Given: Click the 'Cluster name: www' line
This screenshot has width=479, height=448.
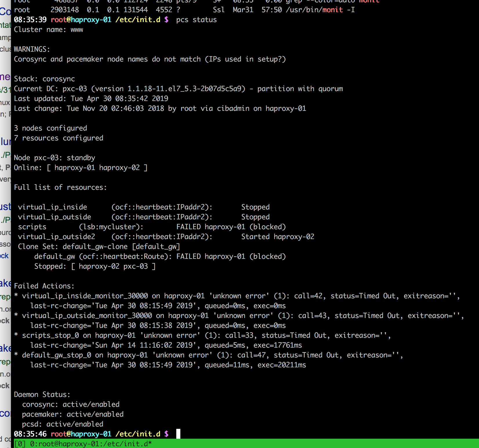Looking at the screenshot, I should [x=48, y=30].
